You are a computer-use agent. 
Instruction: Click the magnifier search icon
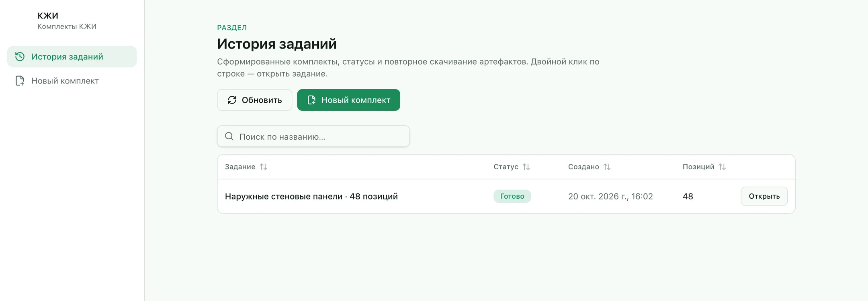click(229, 136)
